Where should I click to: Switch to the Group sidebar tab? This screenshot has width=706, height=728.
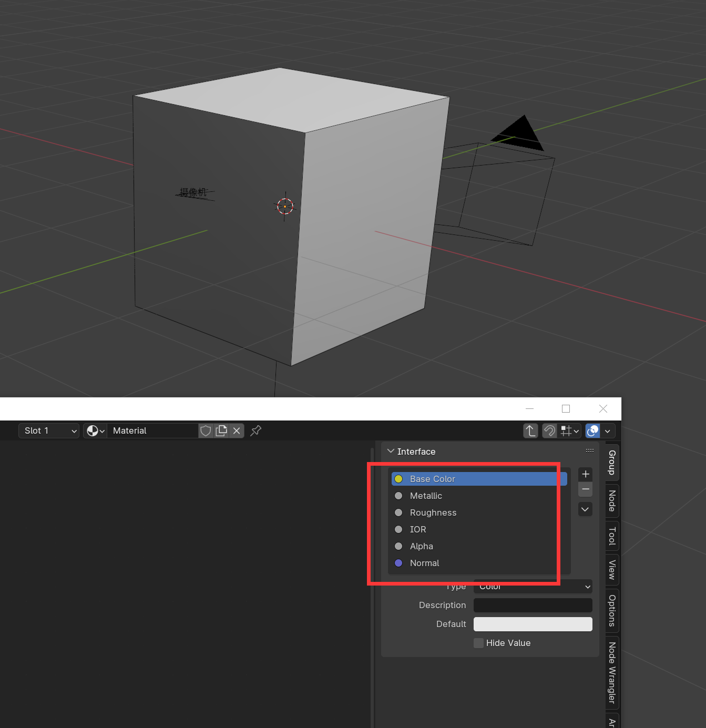coord(612,463)
